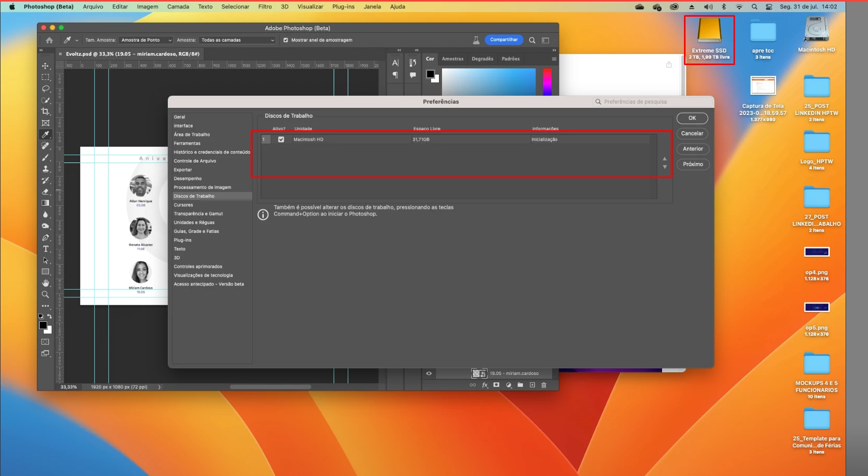
Task: Select the Blur tool
Action: pos(45,215)
